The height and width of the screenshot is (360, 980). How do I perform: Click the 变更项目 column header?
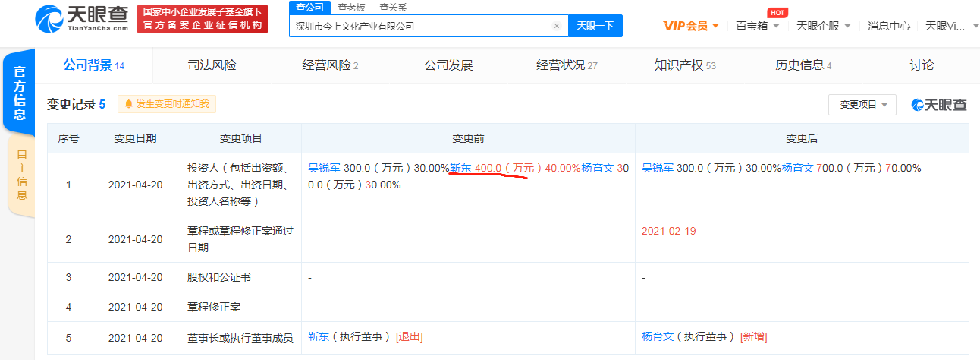click(x=241, y=138)
